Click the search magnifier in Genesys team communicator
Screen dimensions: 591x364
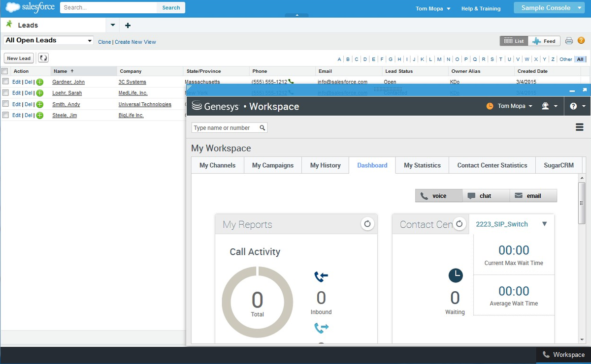tap(263, 128)
